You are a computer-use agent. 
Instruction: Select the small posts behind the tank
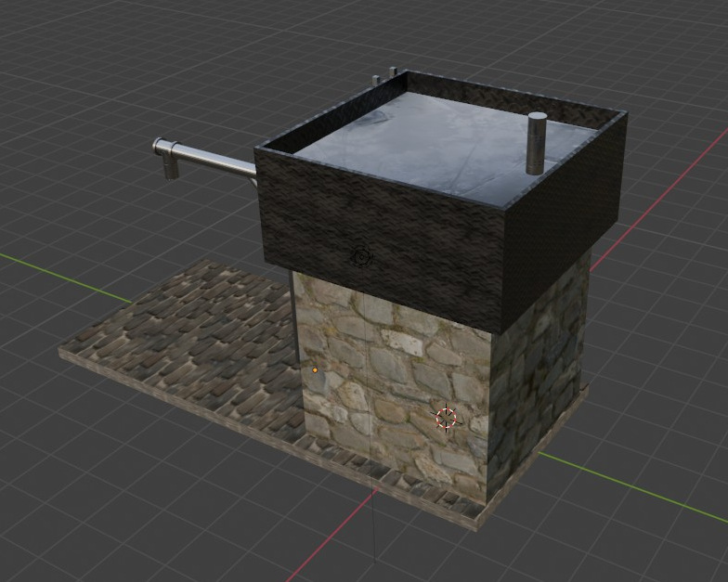[384, 76]
